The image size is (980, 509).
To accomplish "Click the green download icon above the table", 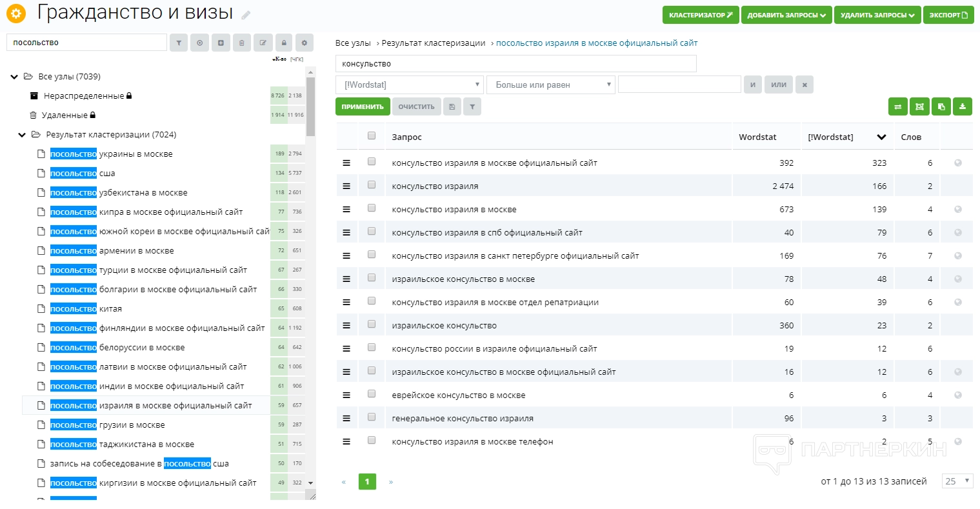I will click(962, 107).
